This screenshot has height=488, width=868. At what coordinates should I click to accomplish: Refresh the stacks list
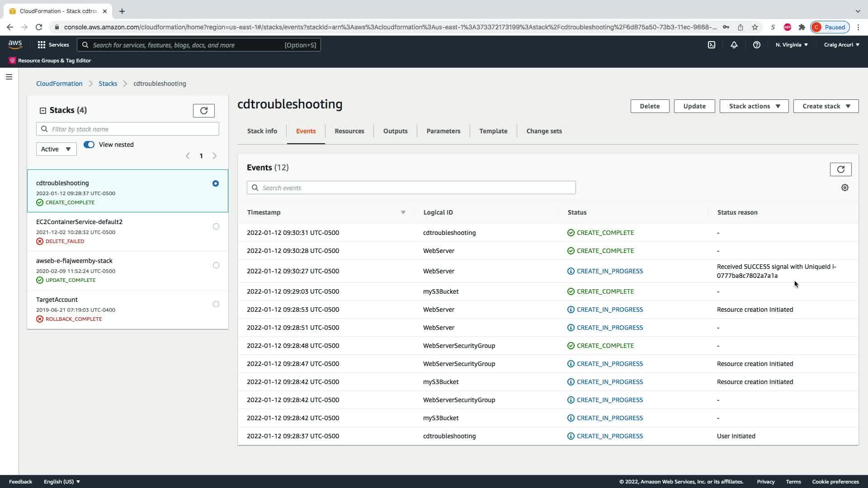(x=203, y=111)
